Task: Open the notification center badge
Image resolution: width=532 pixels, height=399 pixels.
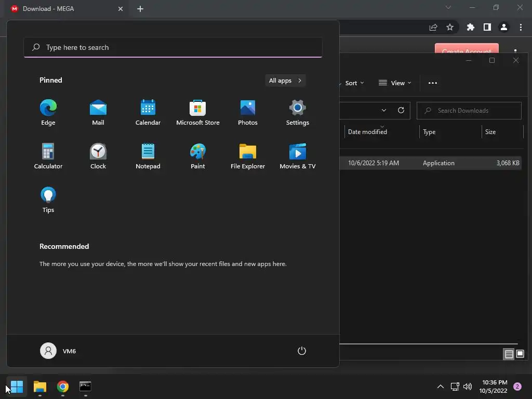Action: pyautogui.click(x=517, y=387)
